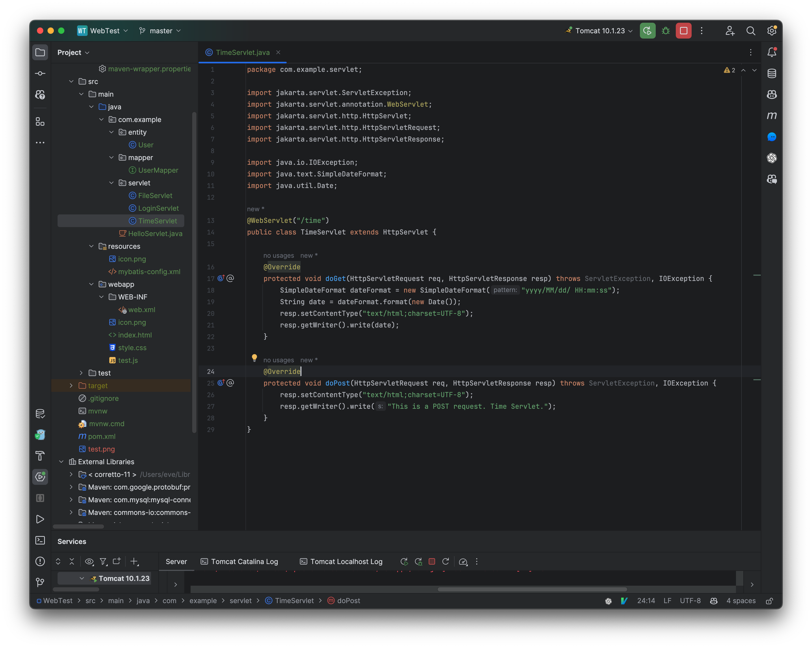812x648 pixels.
Task: Open the Database tool window on the right sidebar
Action: click(772, 73)
